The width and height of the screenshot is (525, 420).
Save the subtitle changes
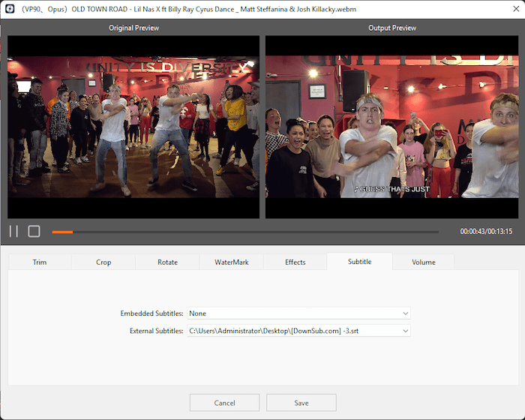tap(301, 403)
